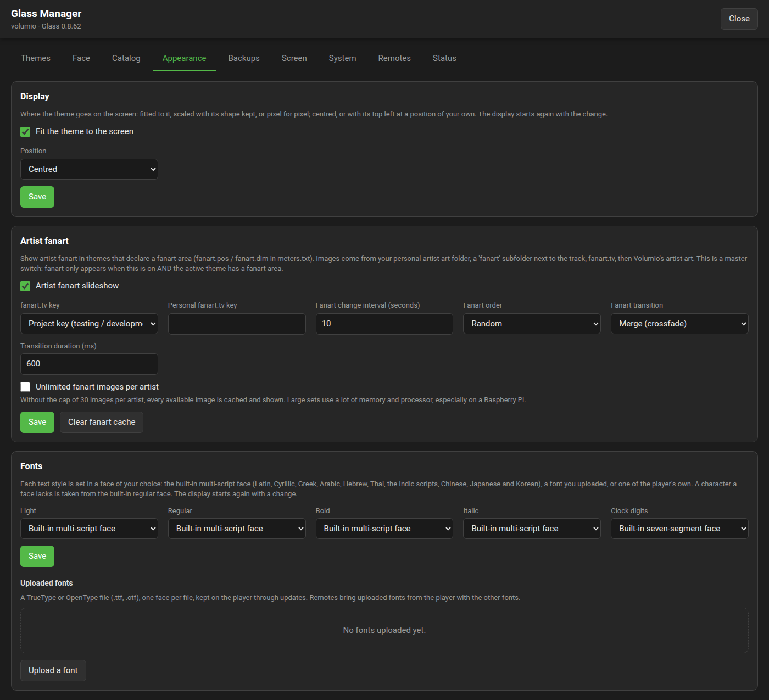
Task: Focus the Personal fanart.tv key field
Action: click(x=237, y=324)
